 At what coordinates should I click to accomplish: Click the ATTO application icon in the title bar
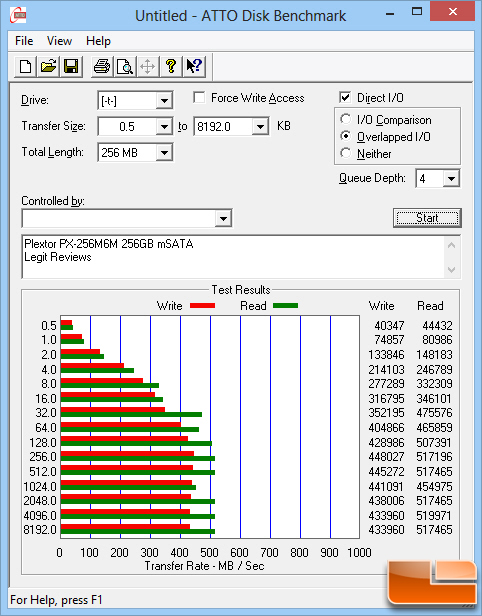[18, 15]
